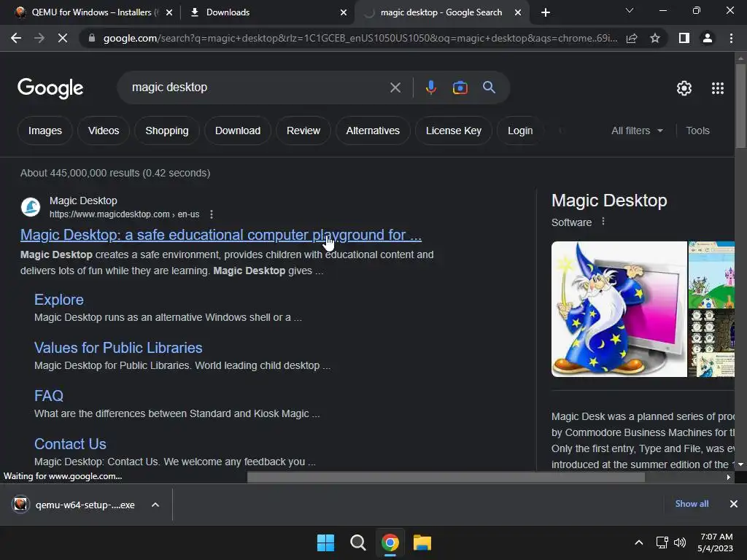View site information lock icon

[x=92, y=38]
